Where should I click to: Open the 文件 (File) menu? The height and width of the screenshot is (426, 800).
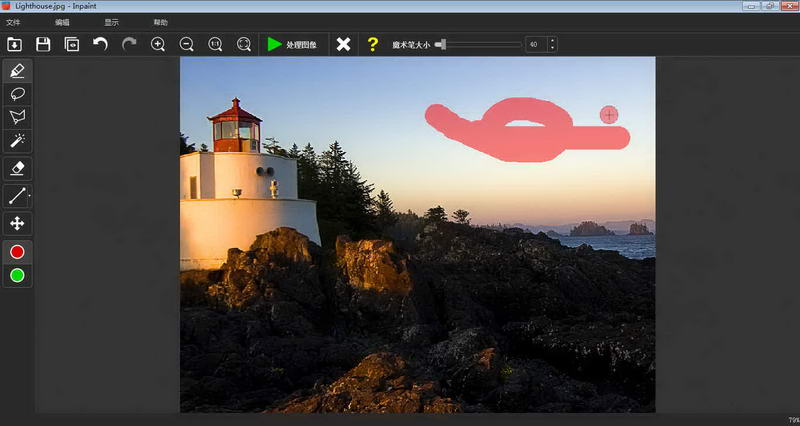click(13, 22)
